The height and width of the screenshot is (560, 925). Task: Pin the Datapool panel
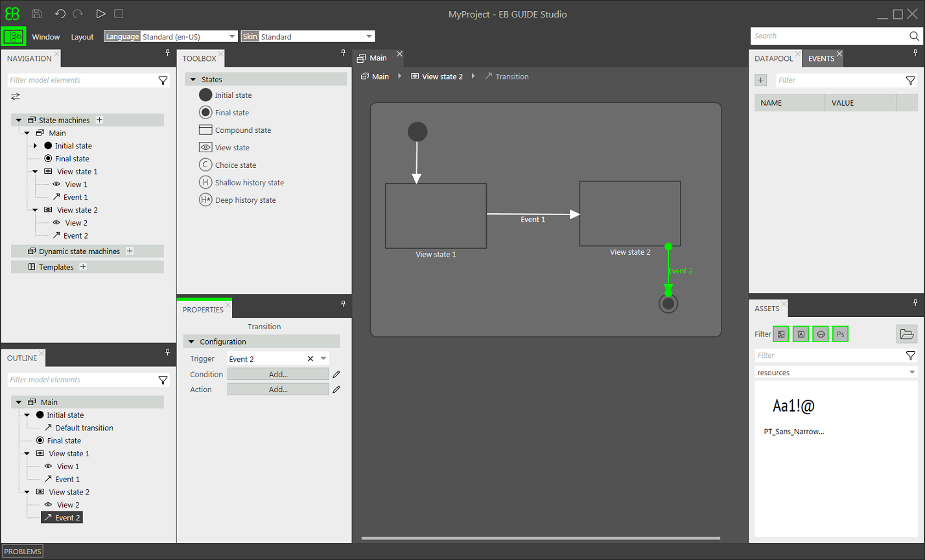point(915,52)
